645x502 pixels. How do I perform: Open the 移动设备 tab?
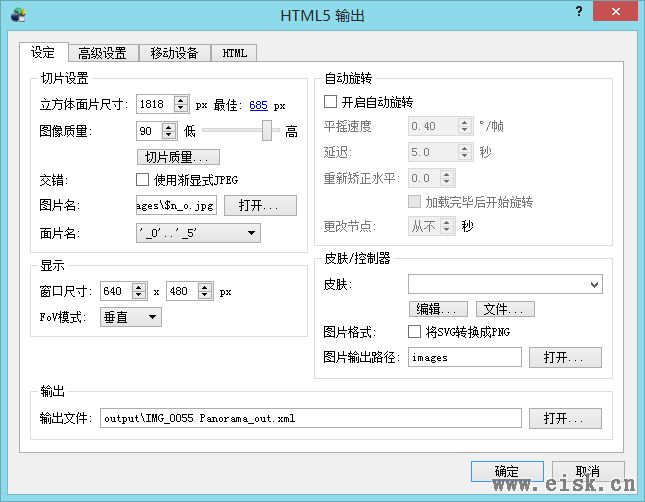[174, 53]
